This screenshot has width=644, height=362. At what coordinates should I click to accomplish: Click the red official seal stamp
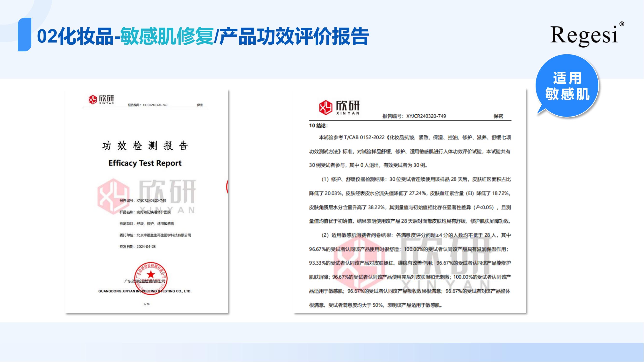tap(150, 278)
